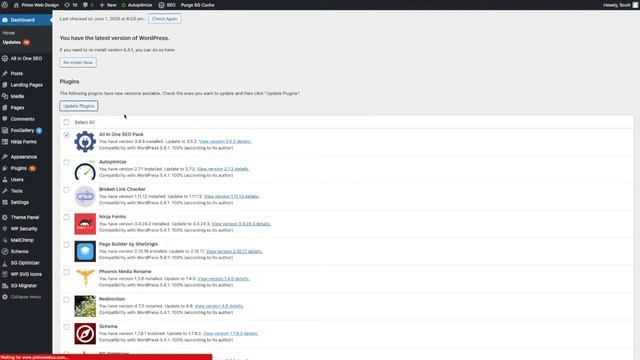Click the Phoenix Media Rename bird icon
The width and height of the screenshot is (640, 360).
(x=85, y=279)
